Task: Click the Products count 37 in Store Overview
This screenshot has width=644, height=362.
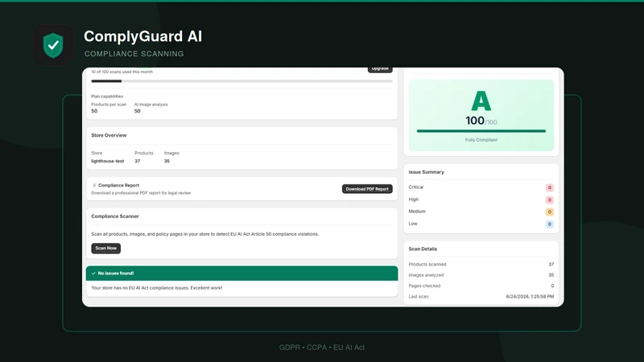Action: pyautogui.click(x=138, y=162)
